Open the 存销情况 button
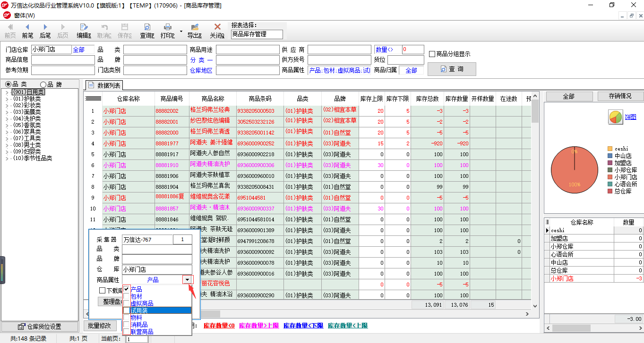644x343 pixels. (620, 96)
